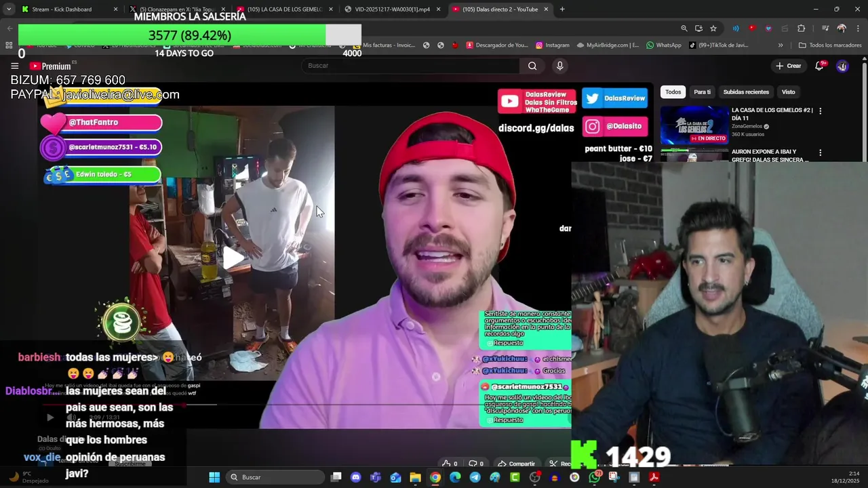Open ZonaGemelos channel name
Viewport: 868px width, 488px height.
747,126
